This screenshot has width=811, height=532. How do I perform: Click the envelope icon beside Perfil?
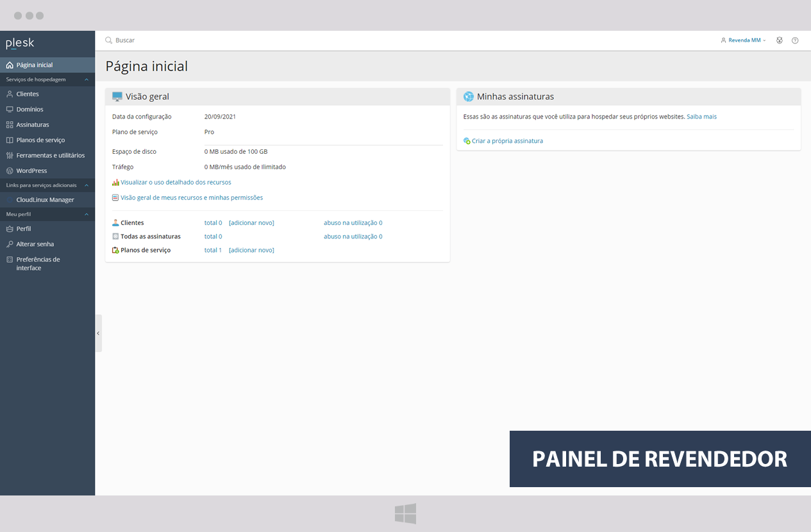[x=10, y=229]
